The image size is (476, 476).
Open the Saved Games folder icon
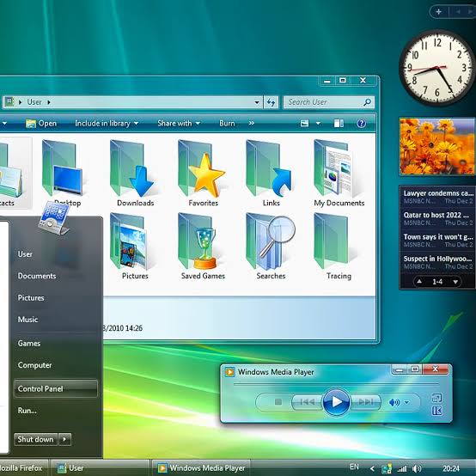pos(198,241)
